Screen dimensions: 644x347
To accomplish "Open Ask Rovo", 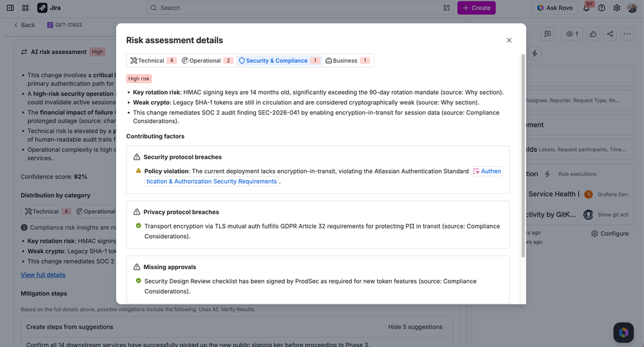I will coord(555,8).
